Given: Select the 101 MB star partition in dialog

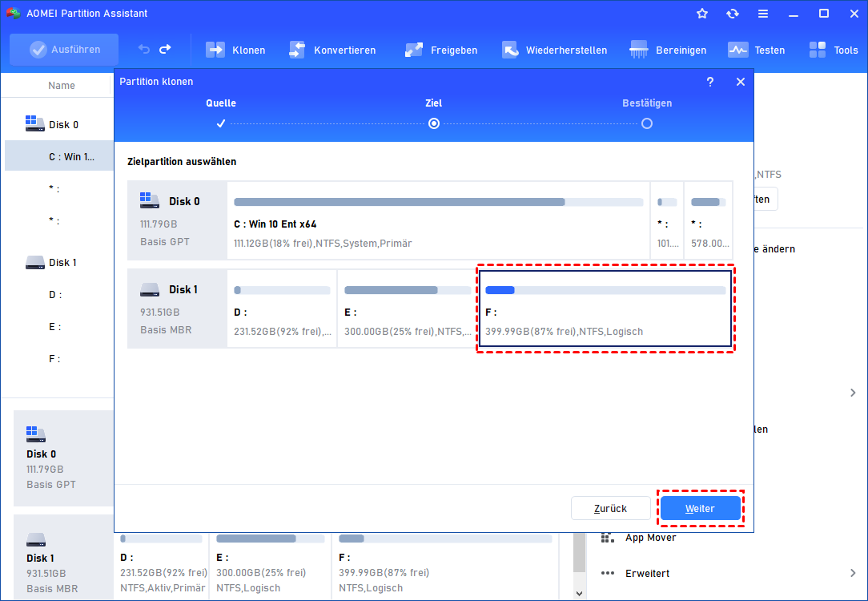Looking at the screenshot, I should pyautogui.click(x=667, y=220).
